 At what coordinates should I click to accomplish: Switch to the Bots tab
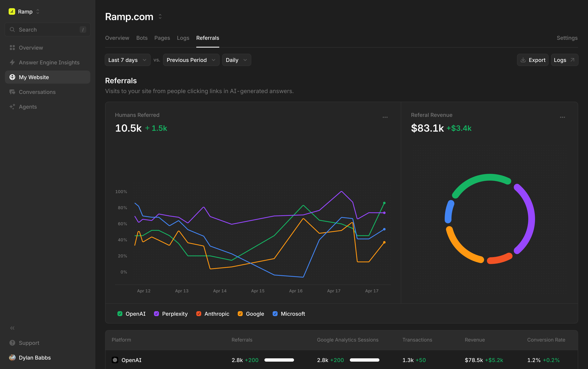(142, 38)
